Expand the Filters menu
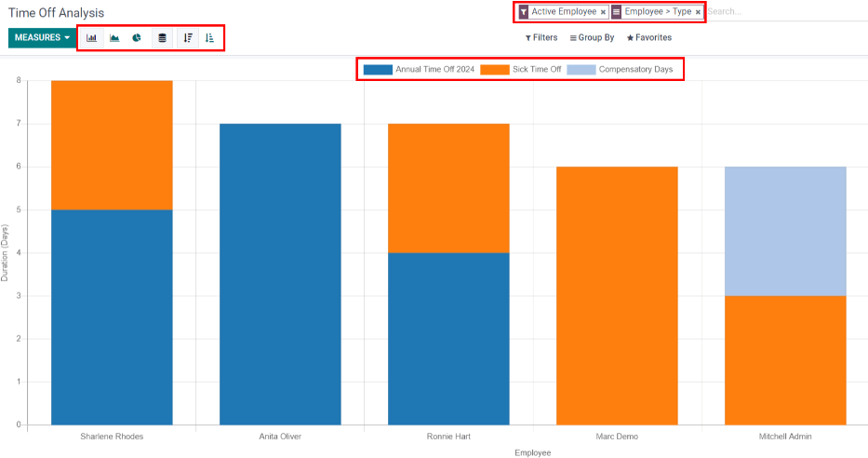Viewport: 868px width, 458px height. pyautogui.click(x=541, y=38)
